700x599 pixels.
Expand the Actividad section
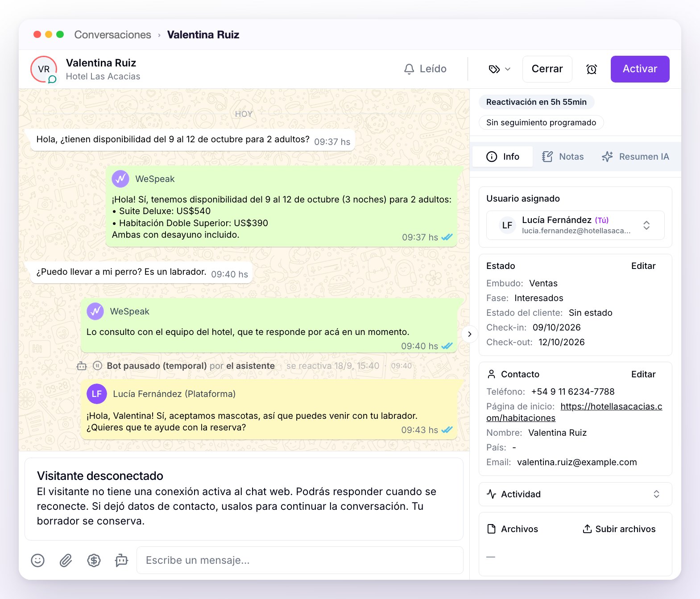click(x=575, y=494)
